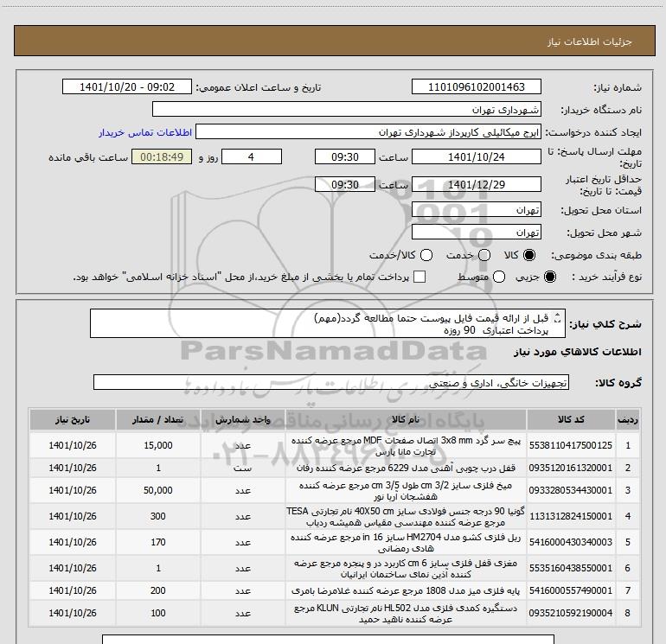This screenshot has height=644, width=666.
Task: Open the اطلاعات تماس خریدار link
Action: tap(145, 132)
